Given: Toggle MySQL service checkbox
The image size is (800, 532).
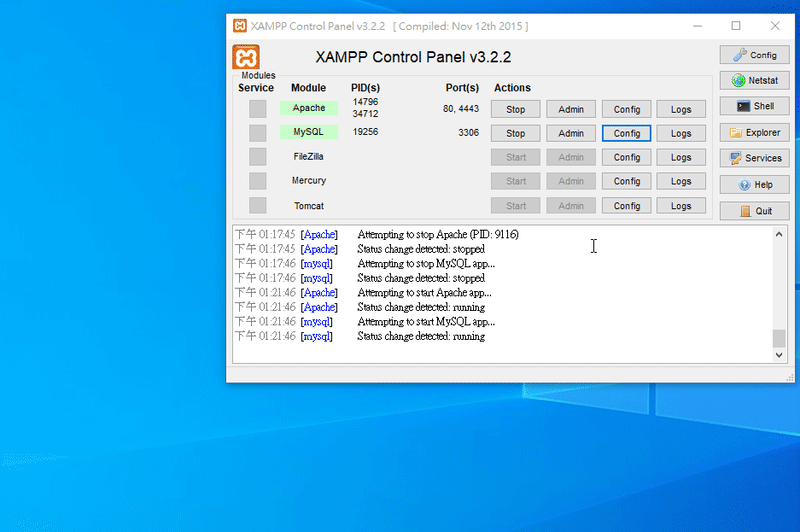Looking at the screenshot, I should 258,133.
